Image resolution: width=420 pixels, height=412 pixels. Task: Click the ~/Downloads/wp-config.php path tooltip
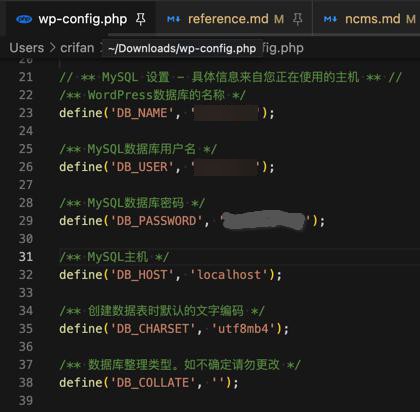pos(182,49)
